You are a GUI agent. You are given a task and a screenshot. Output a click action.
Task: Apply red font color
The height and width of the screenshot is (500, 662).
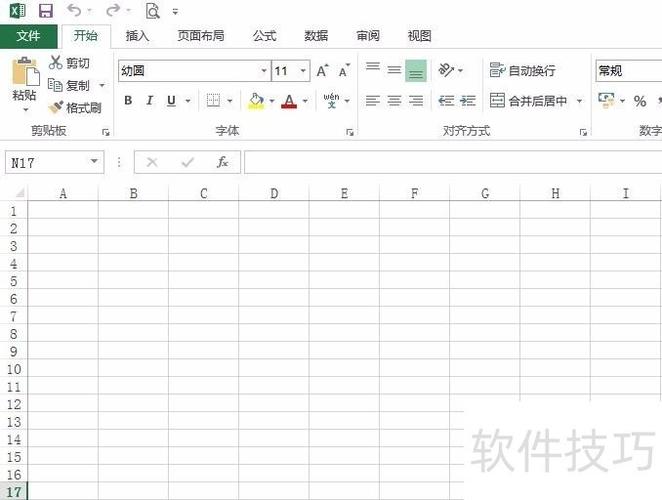point(289,101)
